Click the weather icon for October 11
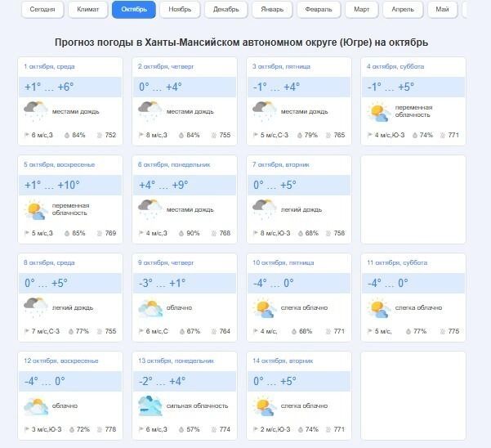This screenshot has width=491, height=448. tap(378, 307)
